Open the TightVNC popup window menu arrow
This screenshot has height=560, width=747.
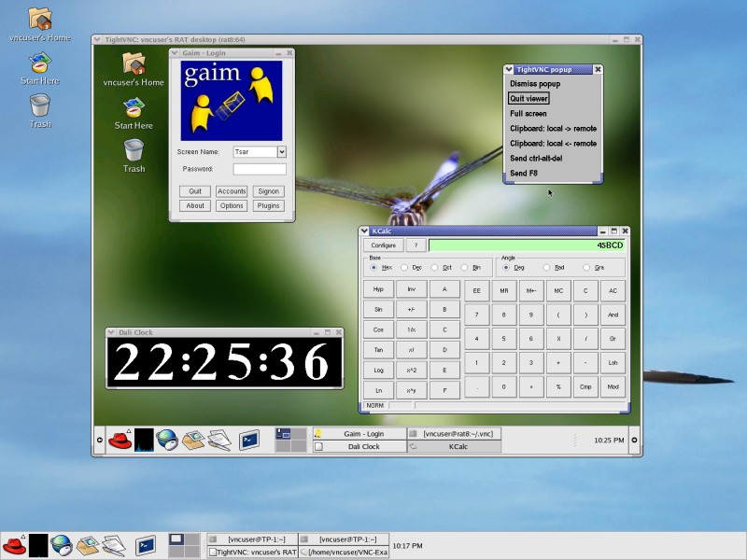click(x=509, y=69)
